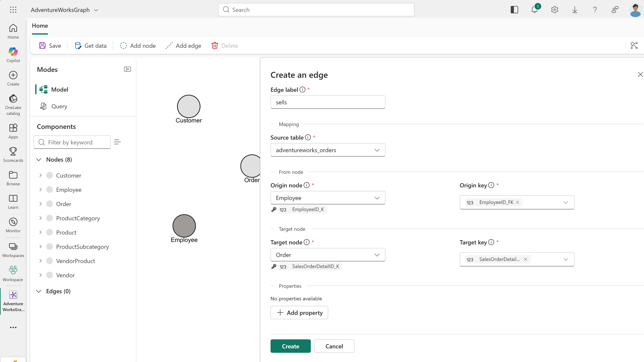Expand the Vendor node in tree
The image size is (644, 362).
[40, 275]
